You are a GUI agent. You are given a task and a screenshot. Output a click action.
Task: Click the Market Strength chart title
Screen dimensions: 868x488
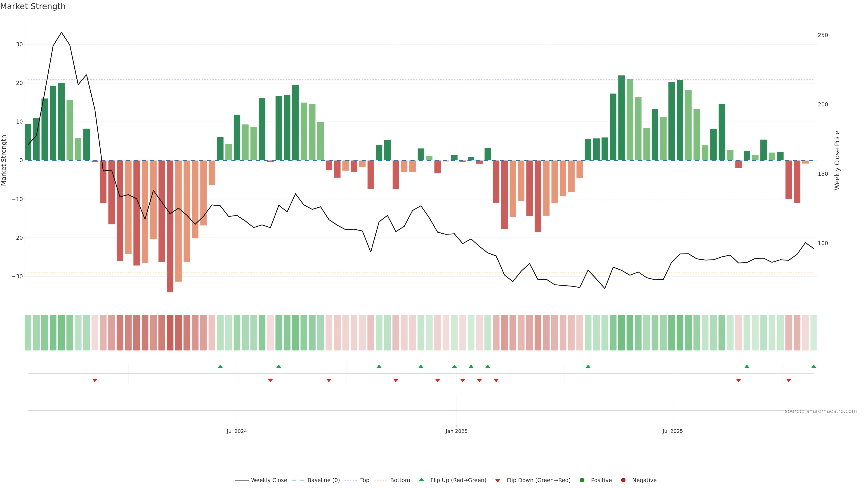coord(33,6)
